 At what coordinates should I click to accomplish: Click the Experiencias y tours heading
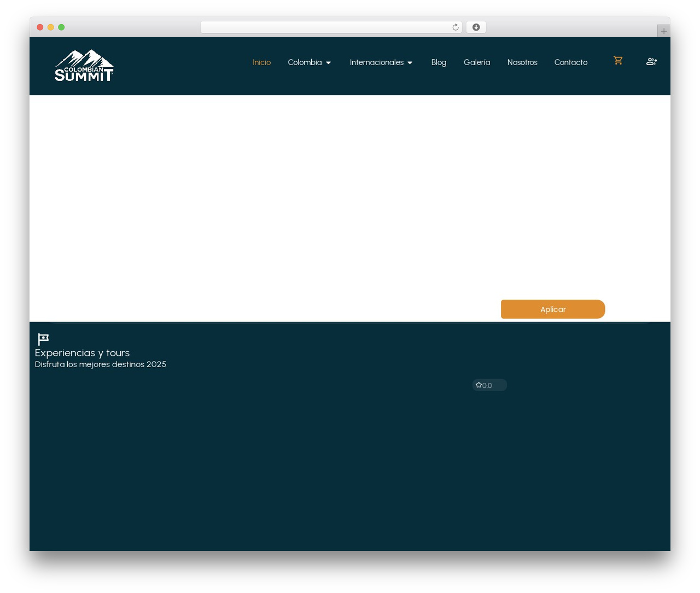coord(82,353)
